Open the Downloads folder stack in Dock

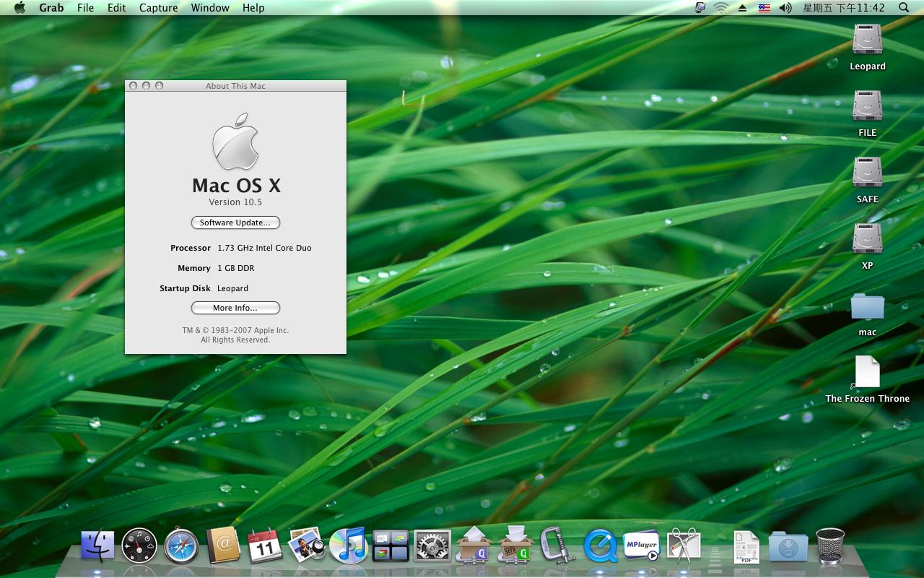(x=788, y=547)
